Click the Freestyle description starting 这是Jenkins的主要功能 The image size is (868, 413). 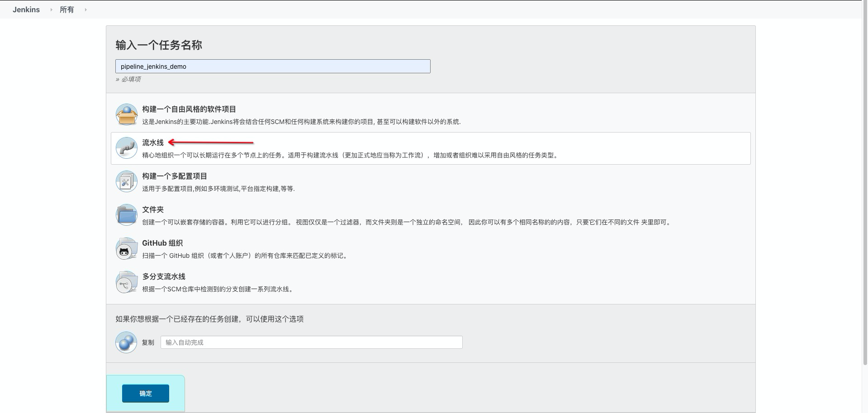pyautogui.click(x=301, y=122)
